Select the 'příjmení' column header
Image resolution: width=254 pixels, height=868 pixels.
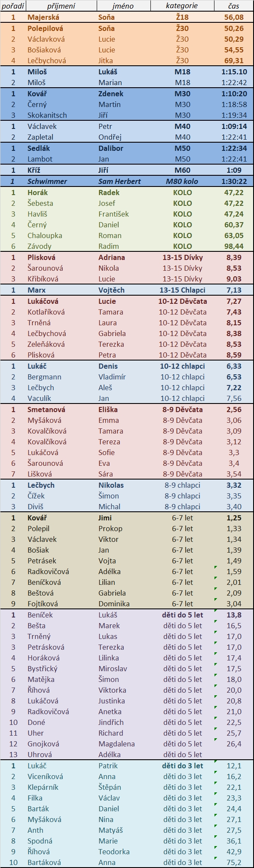(x=61, y=6)
